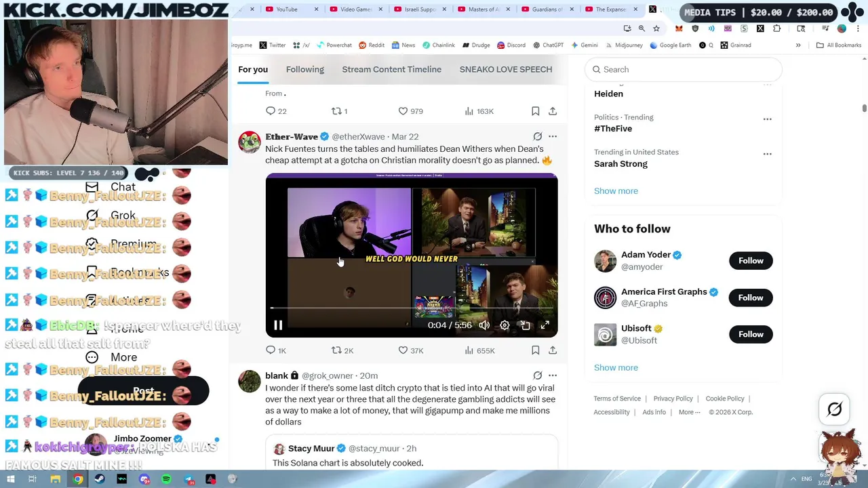Open Terms of Service link
The height and width of the screenshot is (488, 868).
pos(617,399)
